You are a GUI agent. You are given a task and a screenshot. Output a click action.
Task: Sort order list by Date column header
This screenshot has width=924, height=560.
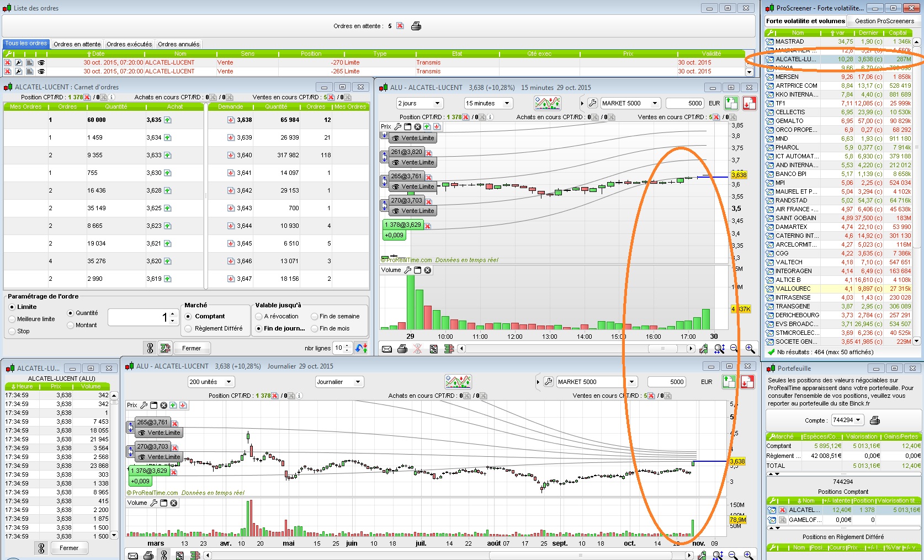[x=95, y=54]
